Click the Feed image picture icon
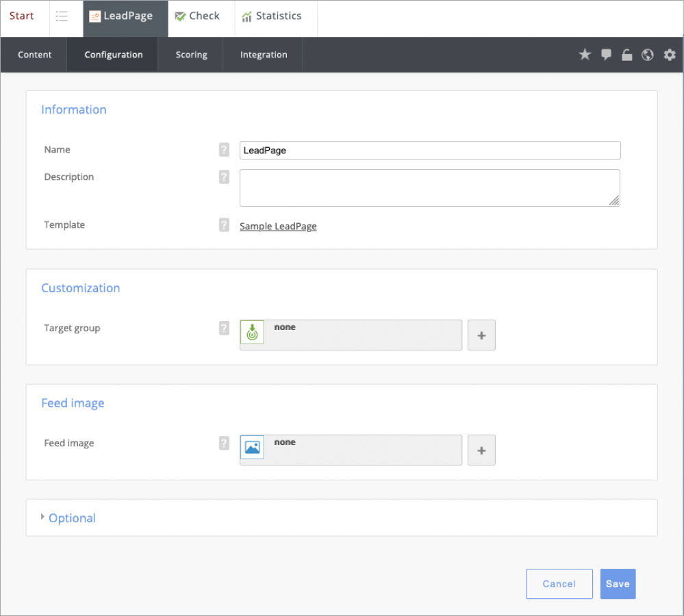 pos(252,447)
